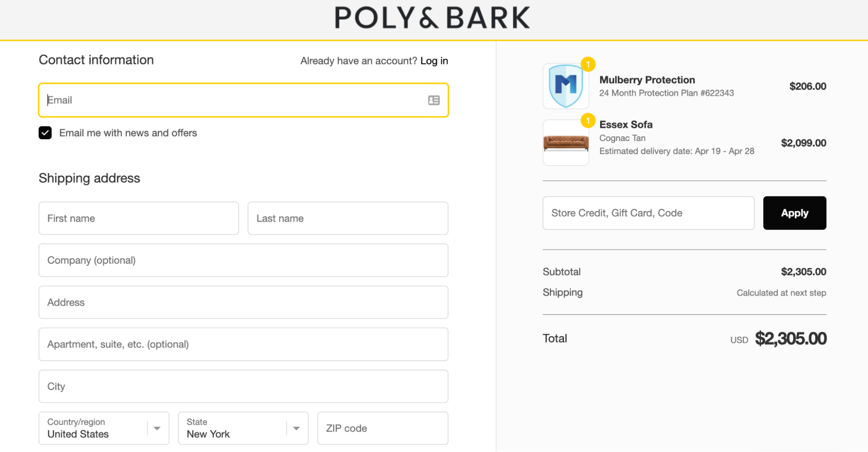Viewport: 868px width, 452px height.
Task: Click the Address input field
Action: pos(243,302)
